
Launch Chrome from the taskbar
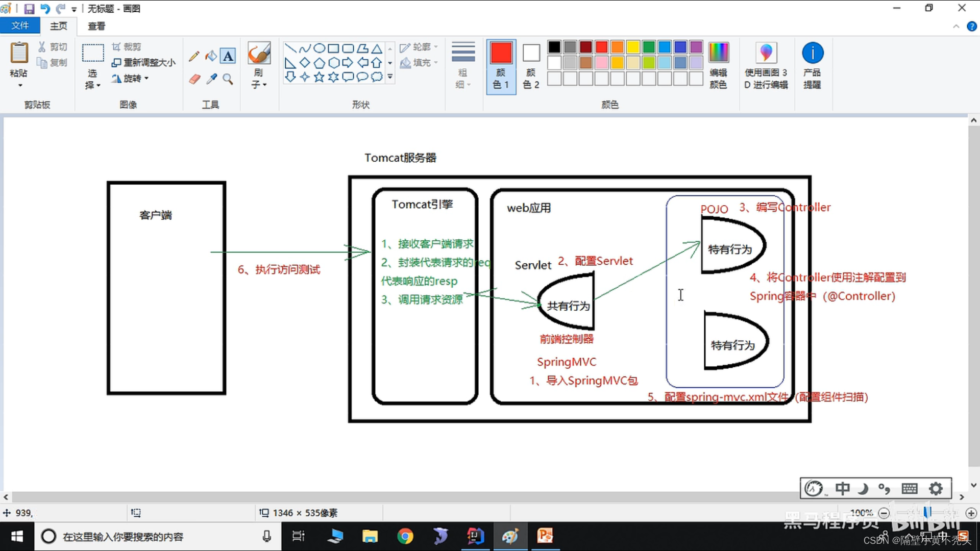coord(405,536)
